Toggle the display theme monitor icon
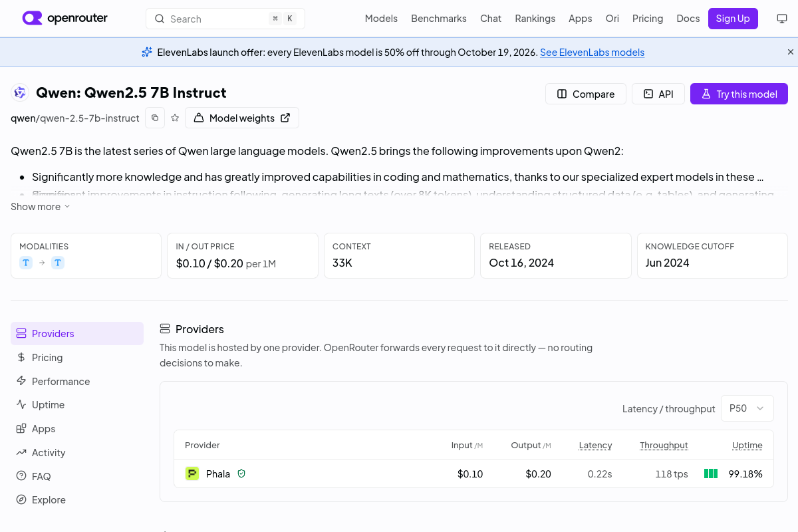The height and width of the screenshot is (532, 798). coord(782,19)
